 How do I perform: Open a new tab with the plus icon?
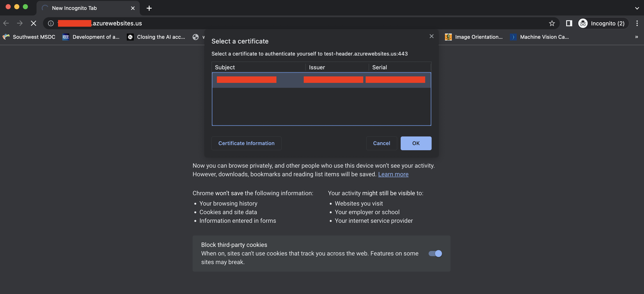[149, 8]
